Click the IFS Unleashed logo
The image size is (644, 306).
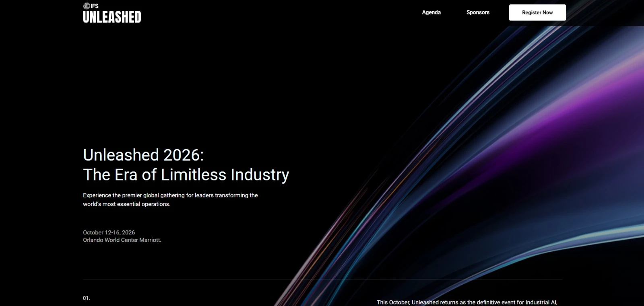112,12
